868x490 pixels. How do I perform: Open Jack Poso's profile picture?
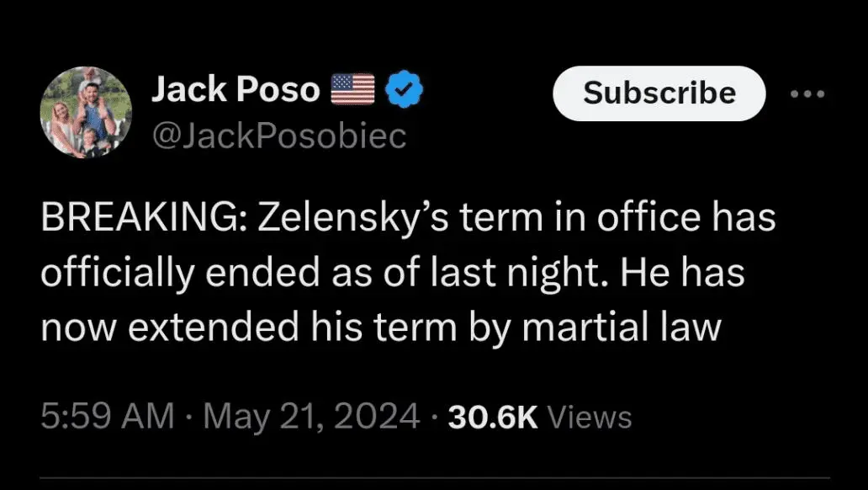86,112
